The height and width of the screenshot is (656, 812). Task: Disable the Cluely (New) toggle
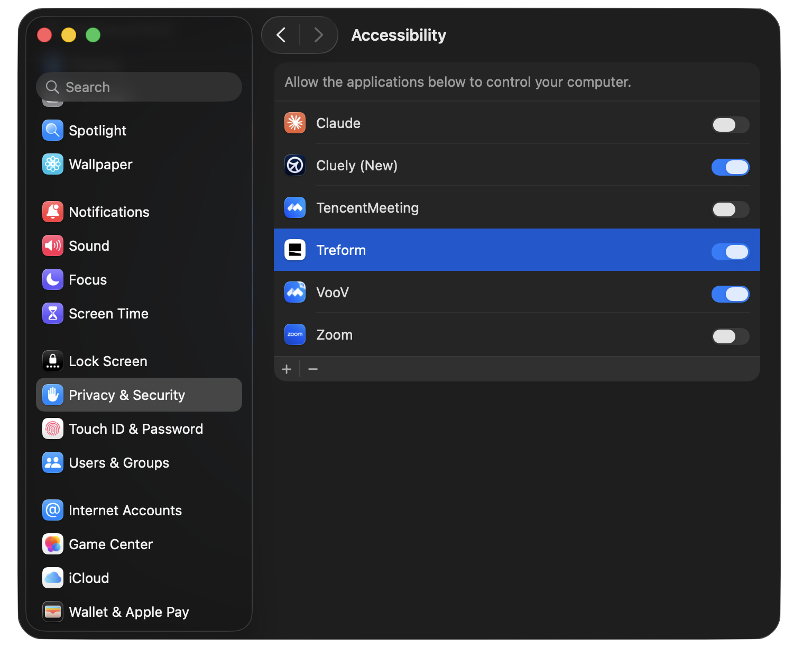pos(731,167)
